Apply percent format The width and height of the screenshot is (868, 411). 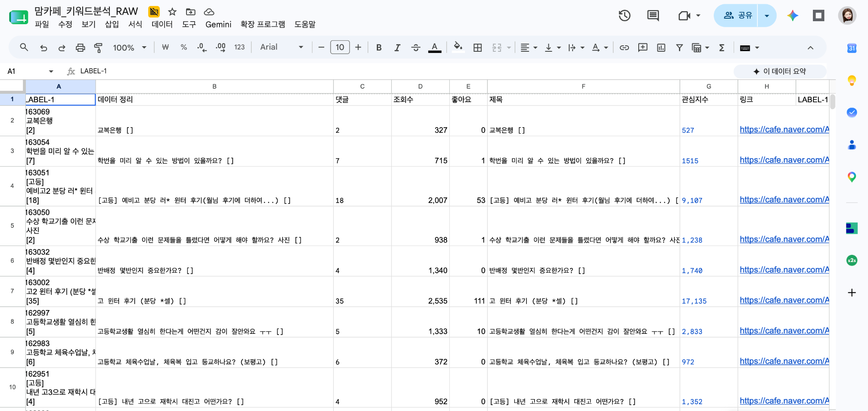[184, 48]
